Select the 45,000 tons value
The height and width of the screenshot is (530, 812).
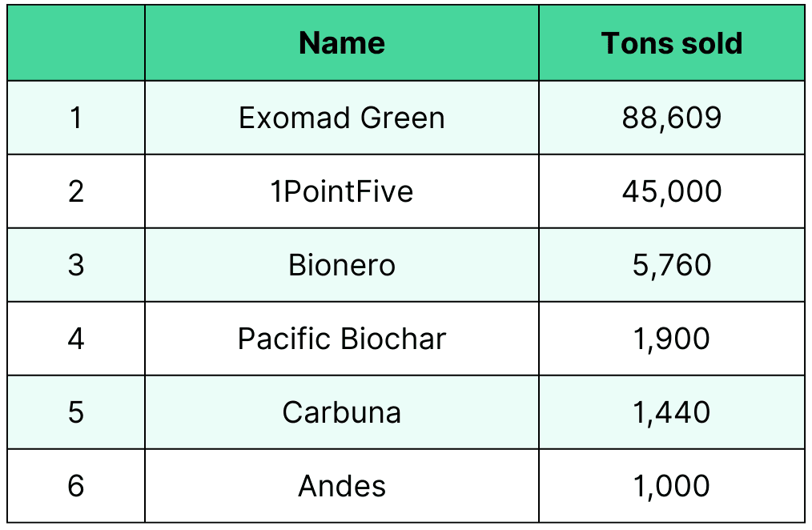click(672, 191)
